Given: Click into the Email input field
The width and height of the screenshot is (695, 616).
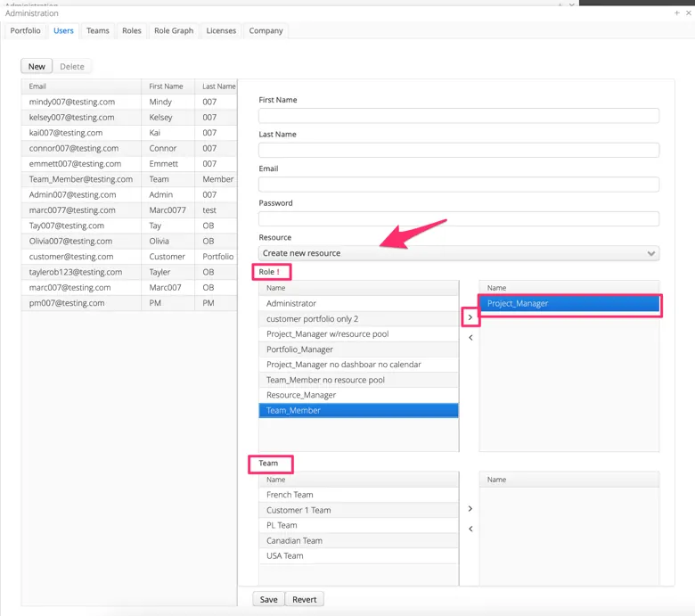Looking at the screenshot, I should tap(459, 185).
